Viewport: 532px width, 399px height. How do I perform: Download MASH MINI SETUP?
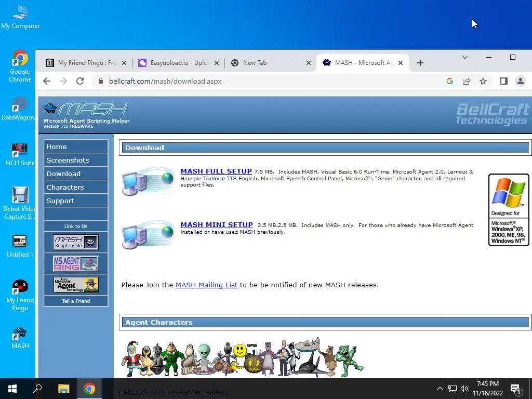[x=217, y=225]
